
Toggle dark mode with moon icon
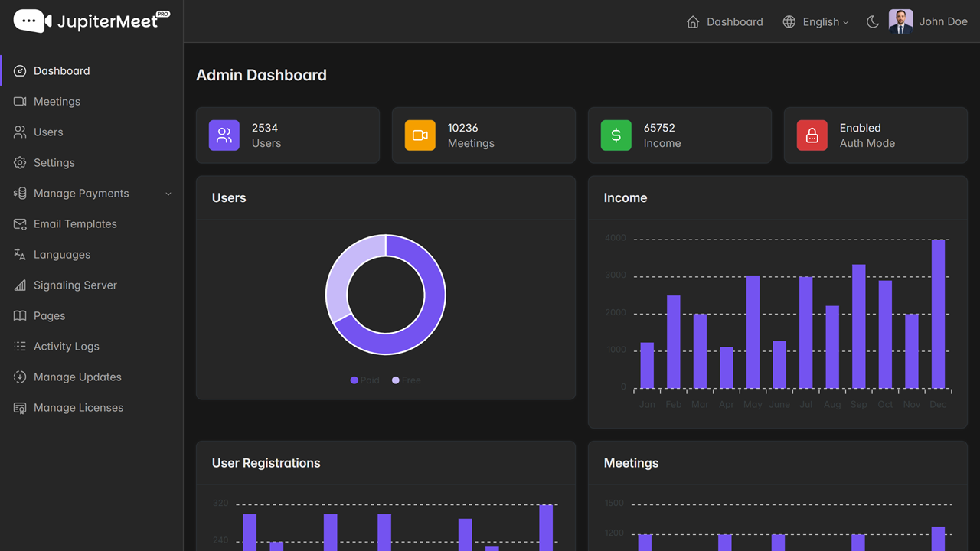(872, 22)
